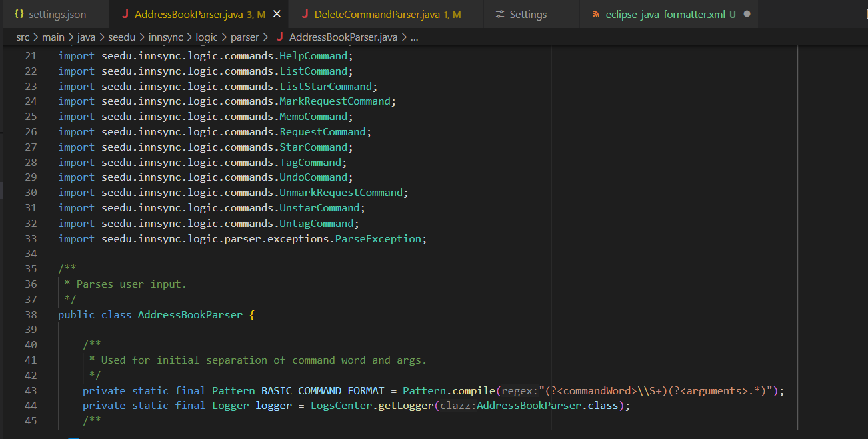Open the main breadcrumb segment

[53, 37]
